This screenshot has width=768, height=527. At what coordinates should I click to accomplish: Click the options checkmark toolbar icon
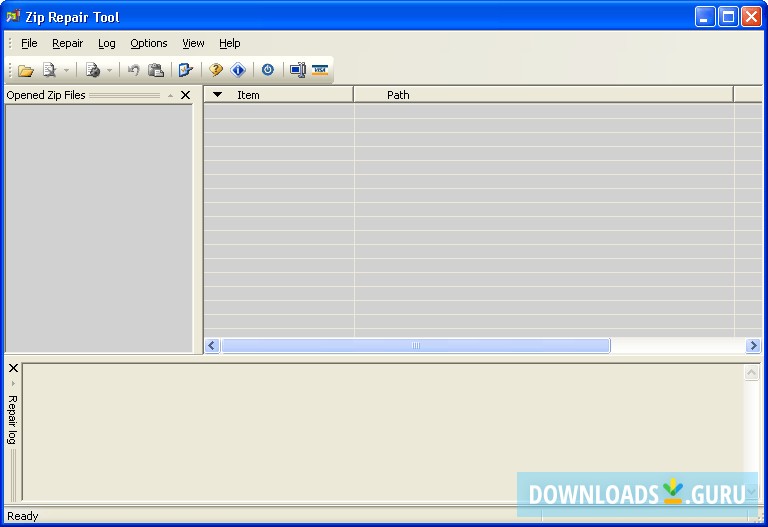(185, 70)
